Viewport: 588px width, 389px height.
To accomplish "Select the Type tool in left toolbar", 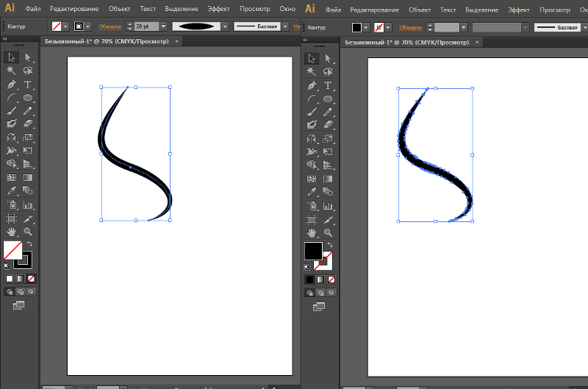I will (28, 85).
